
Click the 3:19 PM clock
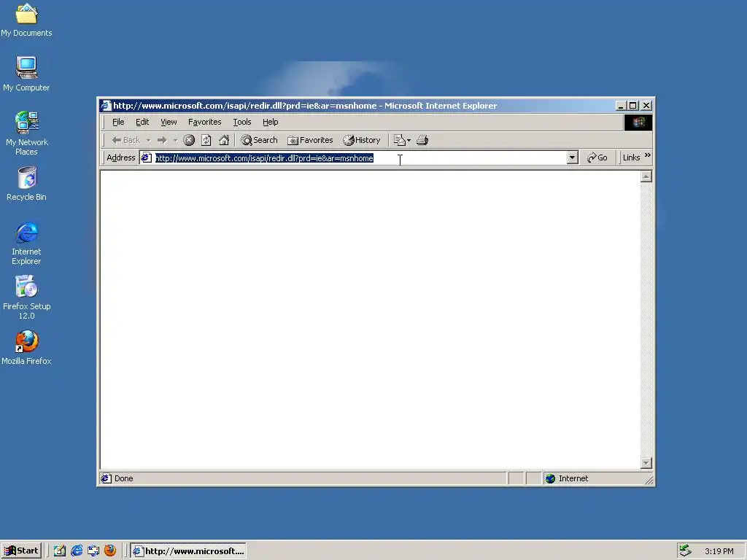click(x=719, y=551)
